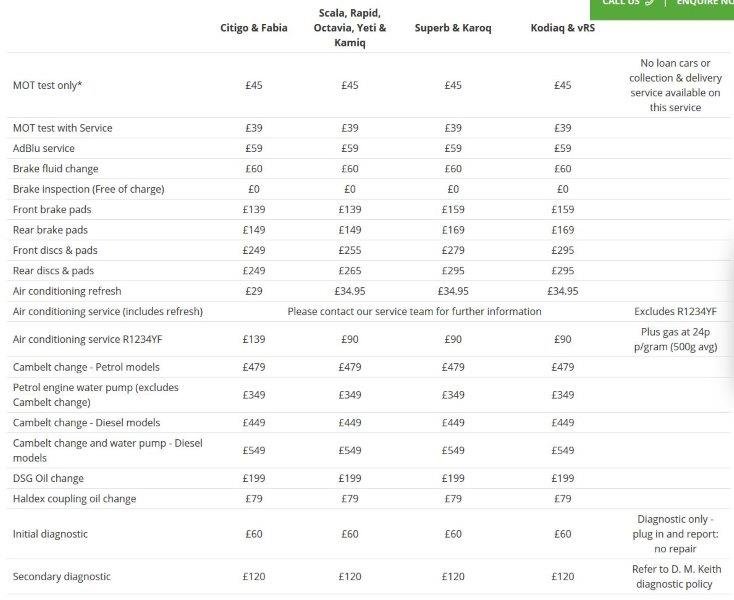This screenshot has height=600, width=734.
Task: Select the AdBlu service row label
Action: 44,148
